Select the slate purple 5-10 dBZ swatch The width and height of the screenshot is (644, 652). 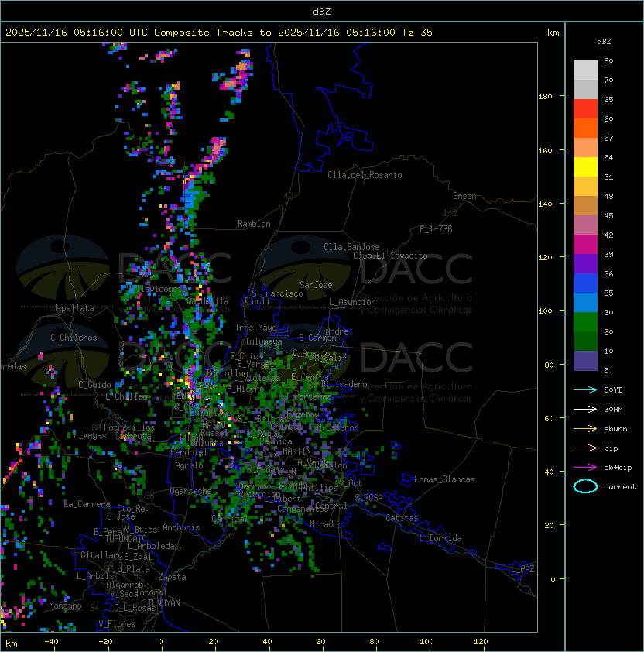(585, 361)
